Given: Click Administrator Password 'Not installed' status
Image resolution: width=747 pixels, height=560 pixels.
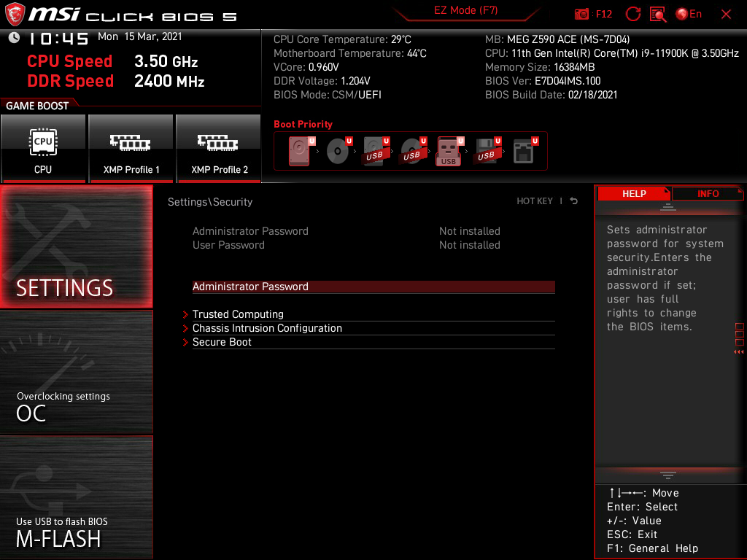Looking at the screenshot, I should [470, 231].
